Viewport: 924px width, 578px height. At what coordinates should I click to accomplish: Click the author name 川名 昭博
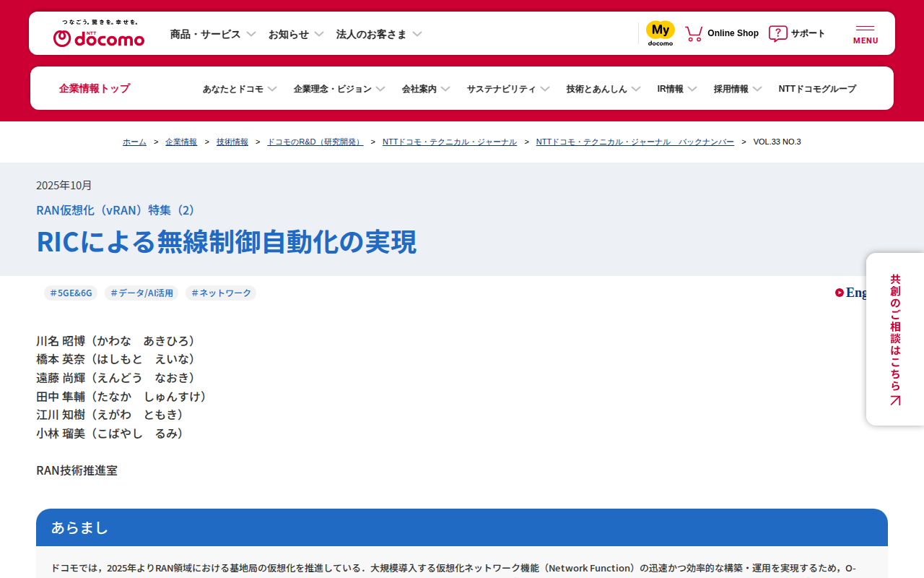[x=61, y=340]
